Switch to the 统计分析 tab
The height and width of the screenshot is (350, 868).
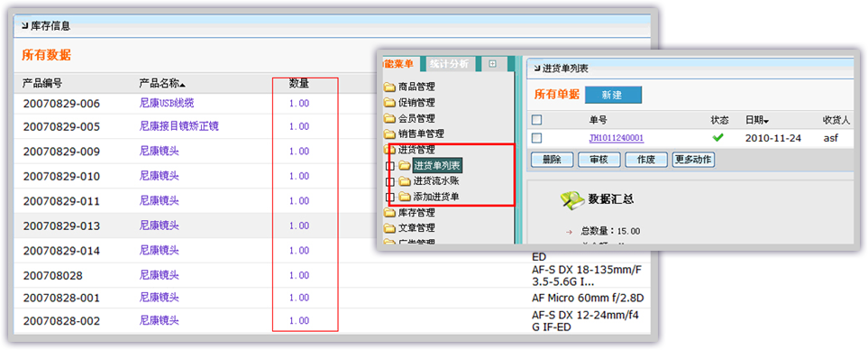[x=450, y=64]
